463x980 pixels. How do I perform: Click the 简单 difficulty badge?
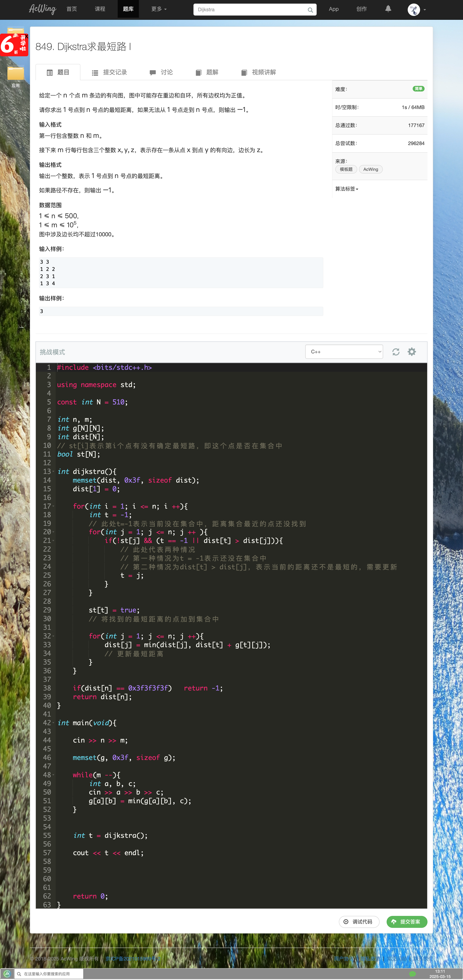(418, 89)
